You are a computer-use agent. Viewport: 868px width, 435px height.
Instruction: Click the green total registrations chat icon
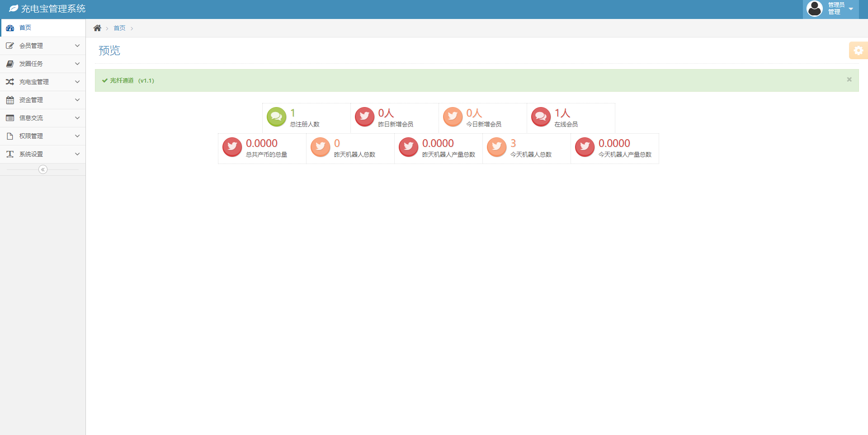click(276, 117)
